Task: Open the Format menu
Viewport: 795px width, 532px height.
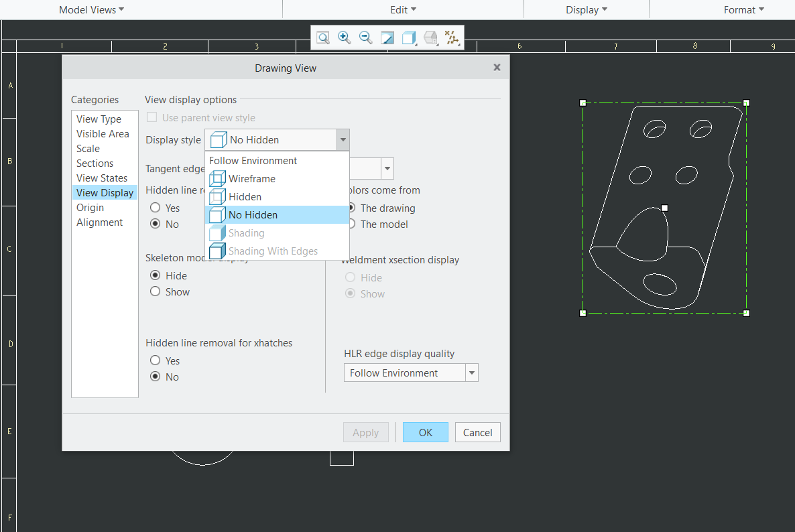Action: pyautogui.click(x=743, y=9)
